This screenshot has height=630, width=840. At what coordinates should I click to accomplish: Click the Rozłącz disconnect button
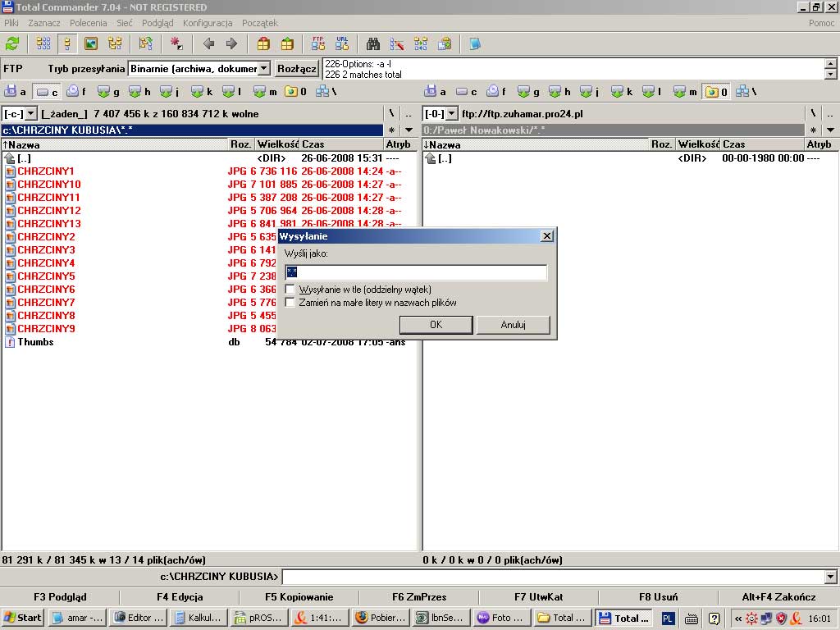297,69
